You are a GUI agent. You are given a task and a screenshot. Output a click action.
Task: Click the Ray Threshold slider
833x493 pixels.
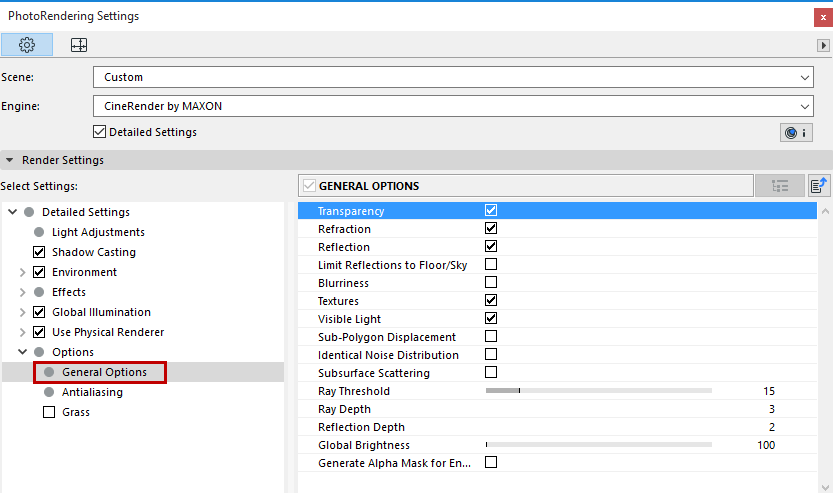pyautogui.click(x=598, y=391)
